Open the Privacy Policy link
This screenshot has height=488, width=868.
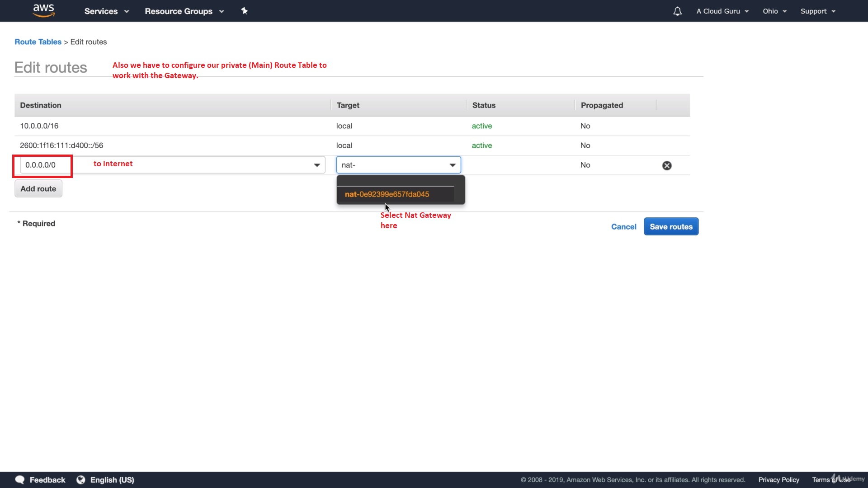click(x=778, y=480)
